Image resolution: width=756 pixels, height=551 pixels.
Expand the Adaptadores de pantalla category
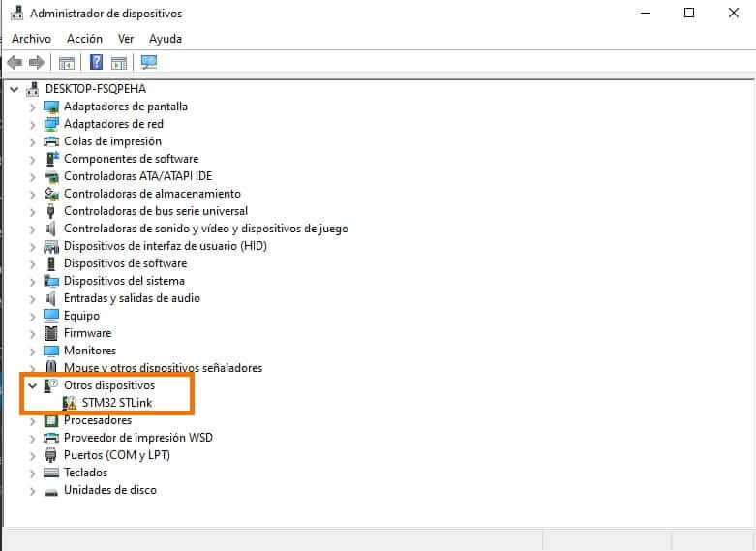tap(32, 107)
